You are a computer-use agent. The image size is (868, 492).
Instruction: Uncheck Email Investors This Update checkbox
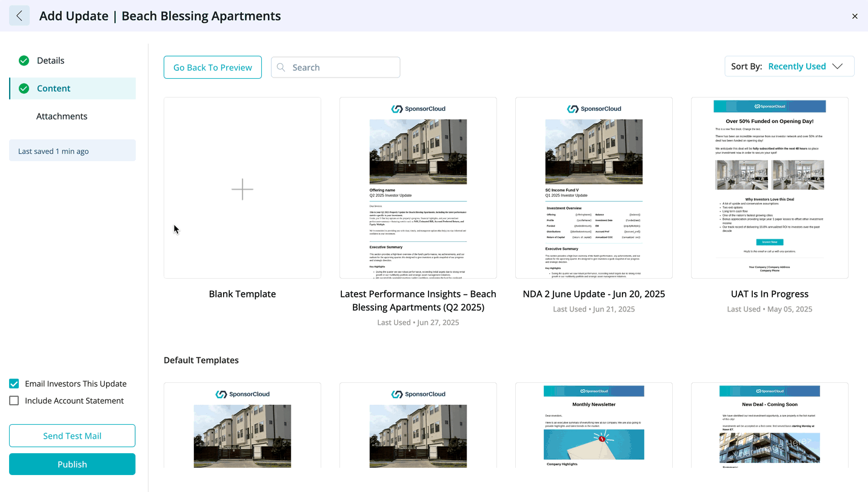coord(14,384)
